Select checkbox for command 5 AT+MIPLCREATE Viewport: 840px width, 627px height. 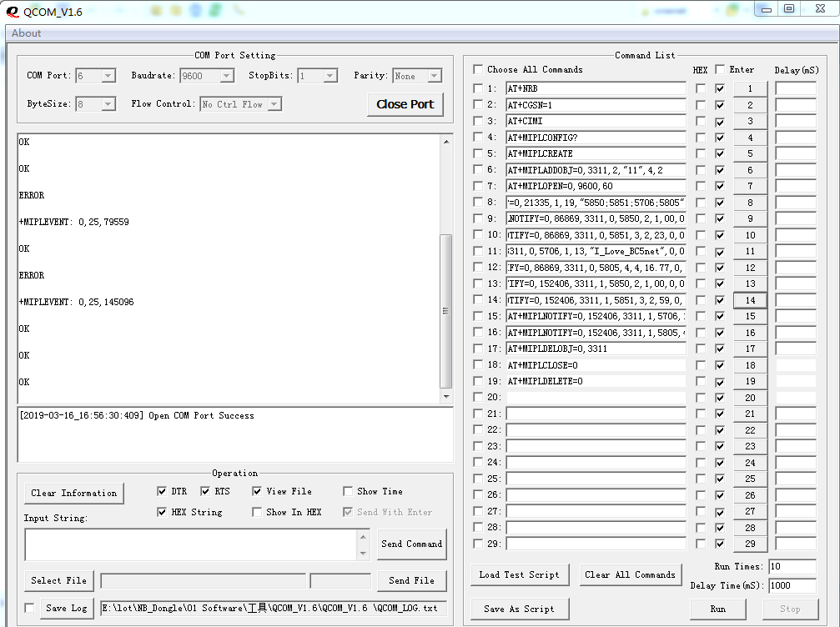(x=478, y=153)
